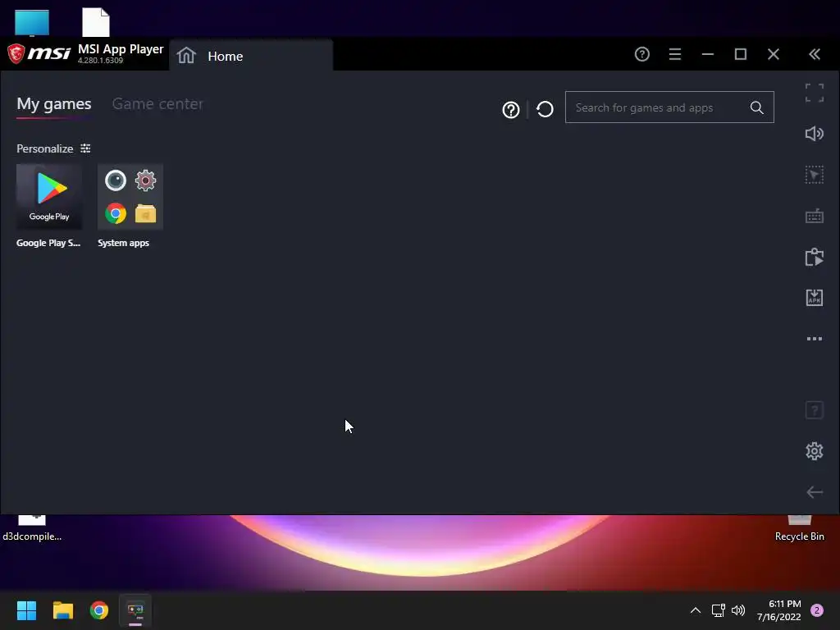Switch to the Game center tab
The width and height of the screenshot is (840, 630).
[x=157, y=104]
